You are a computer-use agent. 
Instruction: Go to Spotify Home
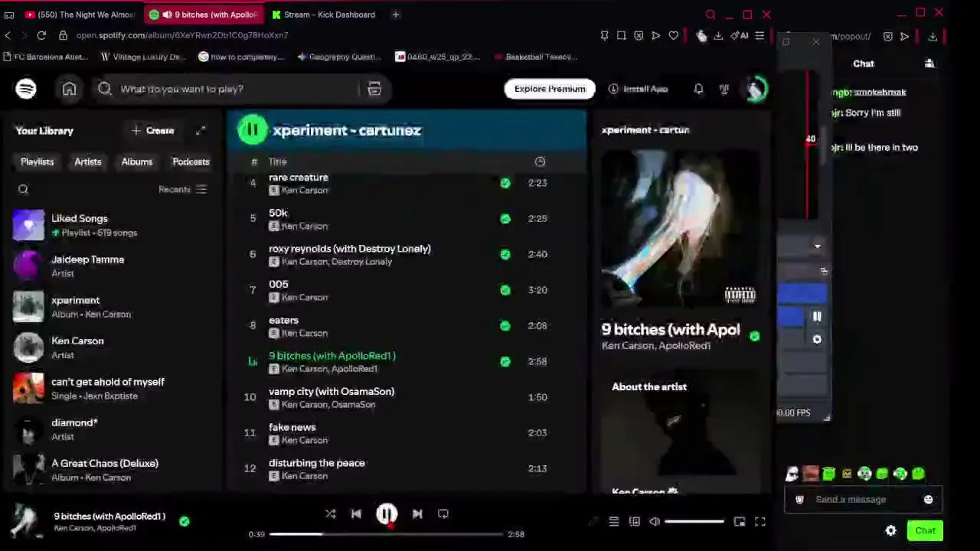click(x=69, y=89)
